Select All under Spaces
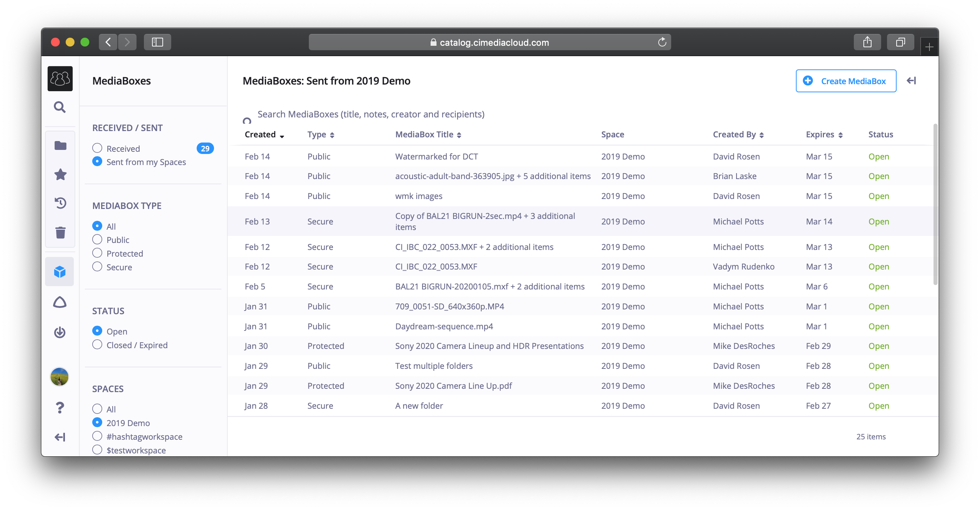Image resolution: width=980 pixels, height=511 pixels. click(x=97, y=409)
